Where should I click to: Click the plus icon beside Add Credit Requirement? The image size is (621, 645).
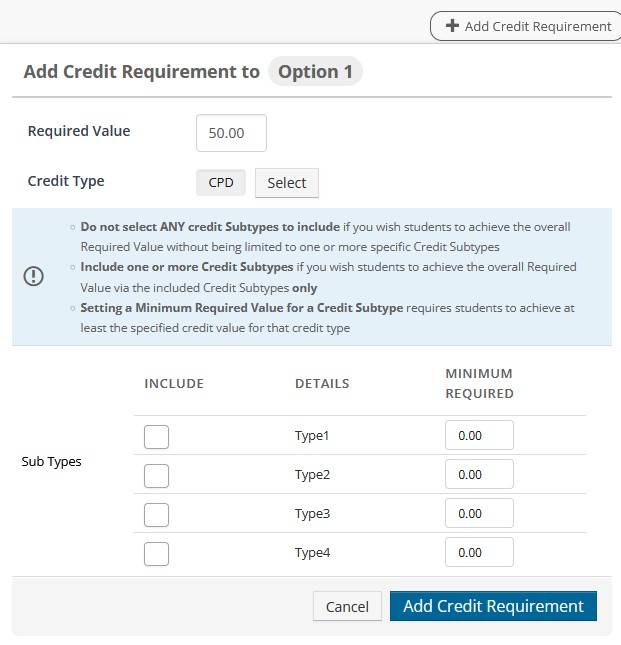pos(452,26)
